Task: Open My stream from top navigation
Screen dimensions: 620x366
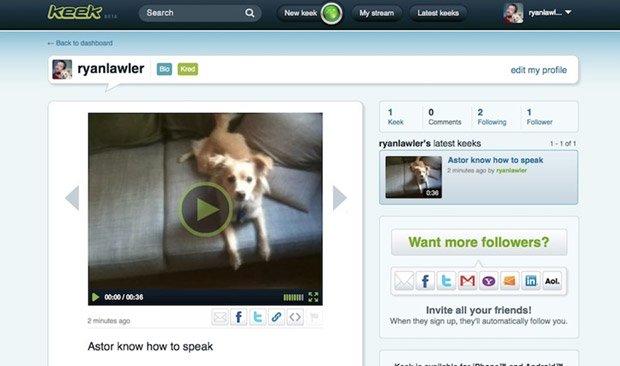Action: click(376, 13)
